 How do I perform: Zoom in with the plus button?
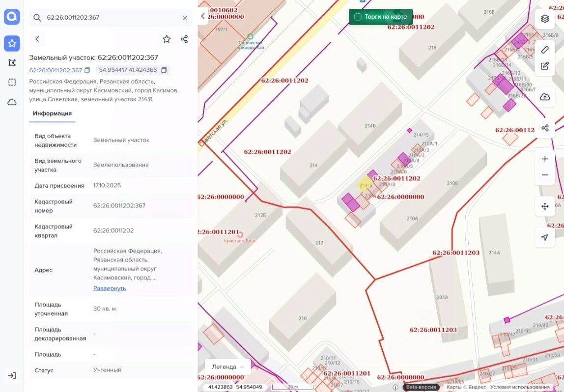[x=544, y=159]
